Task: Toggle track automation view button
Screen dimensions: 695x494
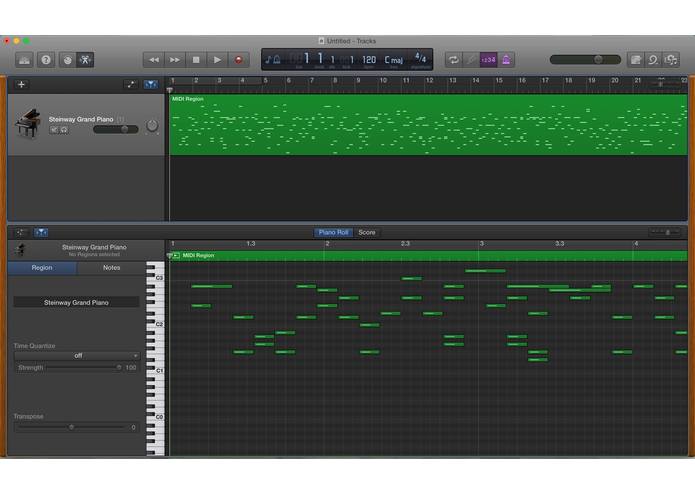Action: pyautogui.click(x=131, y=84)
